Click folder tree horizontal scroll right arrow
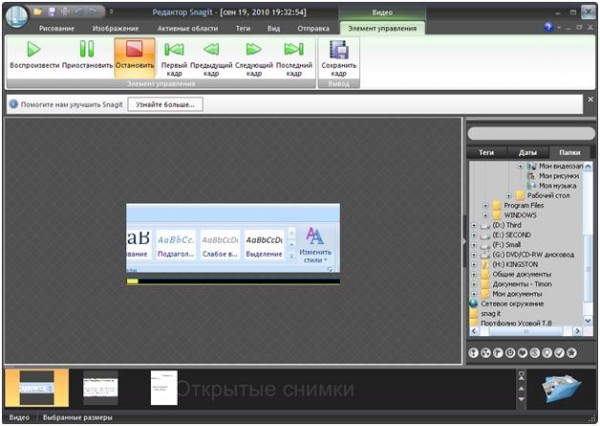Viewport: 600px width, 426px height. [x=577, y=331]
